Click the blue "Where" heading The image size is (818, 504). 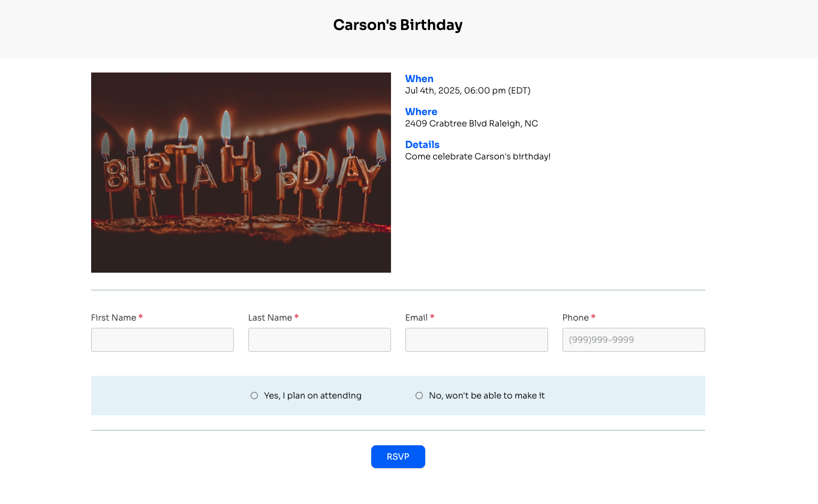coord(421,111)
